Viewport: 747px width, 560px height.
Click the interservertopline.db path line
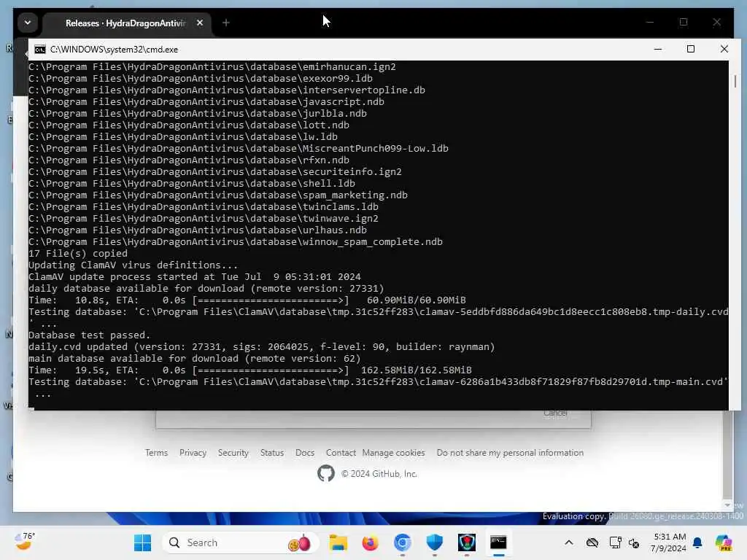227,90
